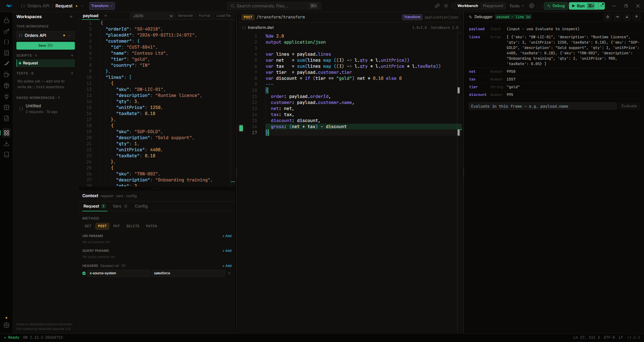This screenshot has width=644, height=342.
Task: Open top bar settings gear
Action: [532, 6]
